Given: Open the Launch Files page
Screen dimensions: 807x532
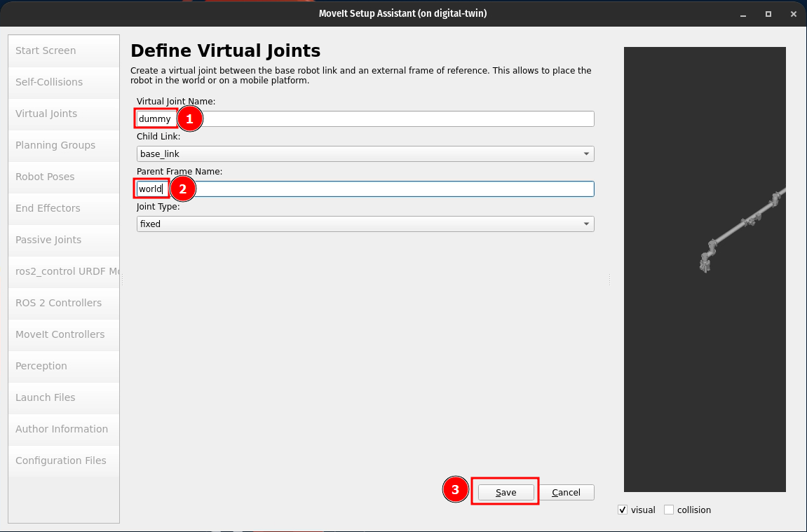Looking at the screenshot, I should pos(46,397).
